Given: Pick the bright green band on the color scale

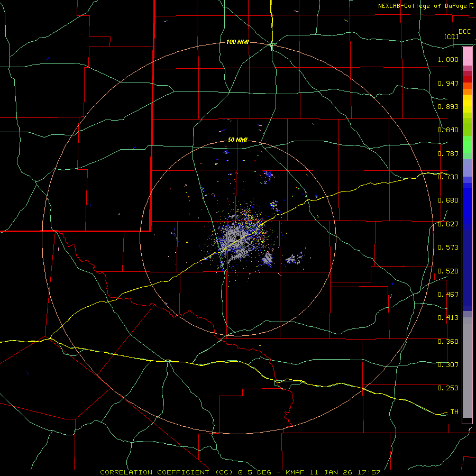Looking at the screenshot, I should point(467,144).
